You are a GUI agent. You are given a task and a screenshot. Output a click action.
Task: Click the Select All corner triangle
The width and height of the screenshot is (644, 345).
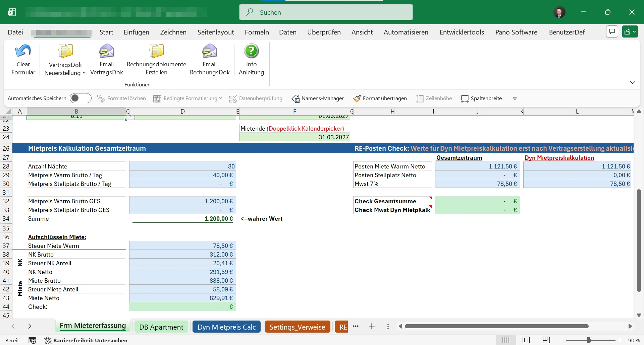pos(8,112)
